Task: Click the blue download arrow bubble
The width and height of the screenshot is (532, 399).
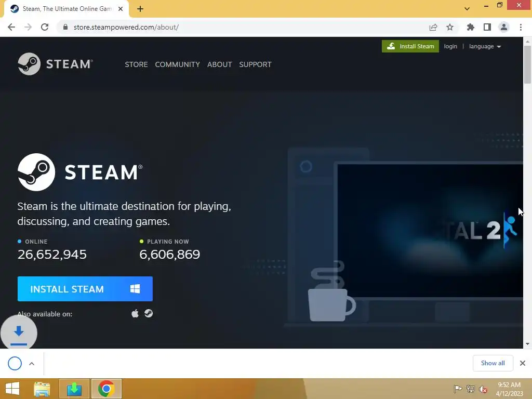Action: coord(19,333)
